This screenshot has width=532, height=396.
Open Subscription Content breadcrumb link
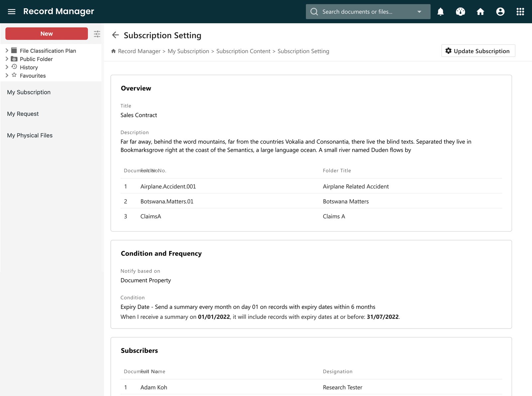[243, 51]
